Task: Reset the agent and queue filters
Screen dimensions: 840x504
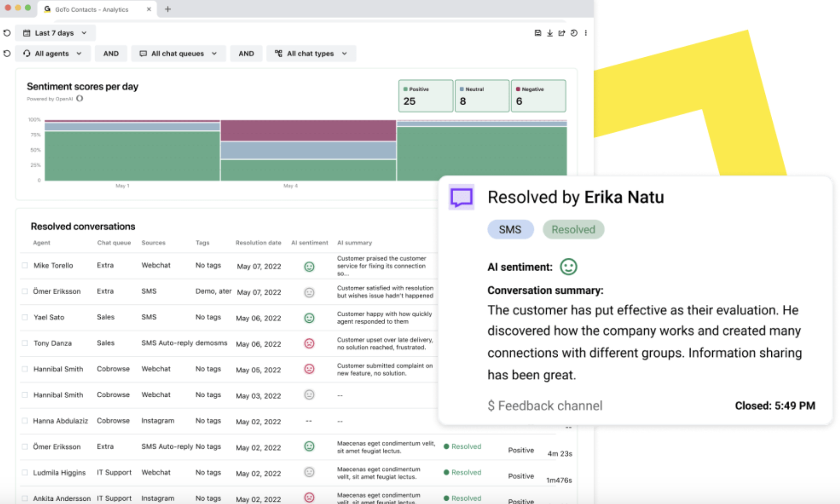Action: tap(7, 54)
